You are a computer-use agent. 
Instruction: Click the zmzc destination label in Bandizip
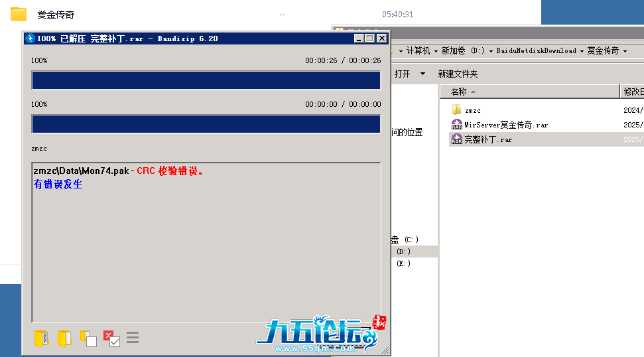(x=39, y=149)
